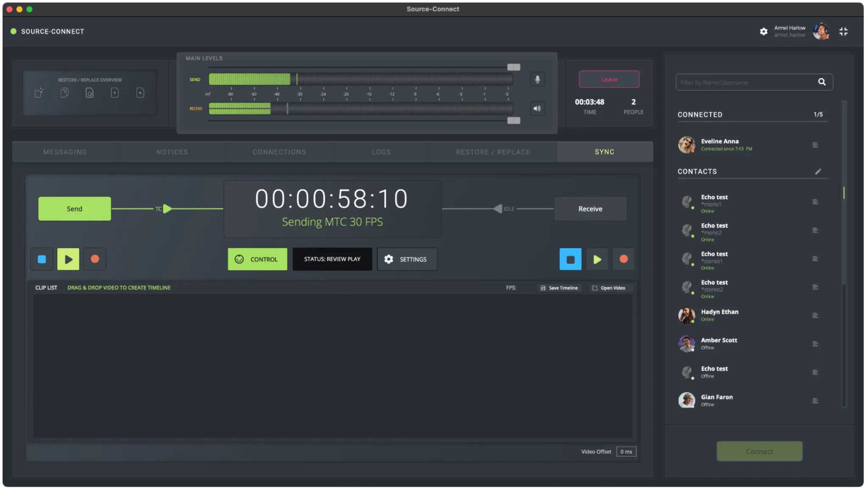Viewport: 868px width, 491px height.
Task: Open Echo test mono1 options menu
Action: coord(815,202)
